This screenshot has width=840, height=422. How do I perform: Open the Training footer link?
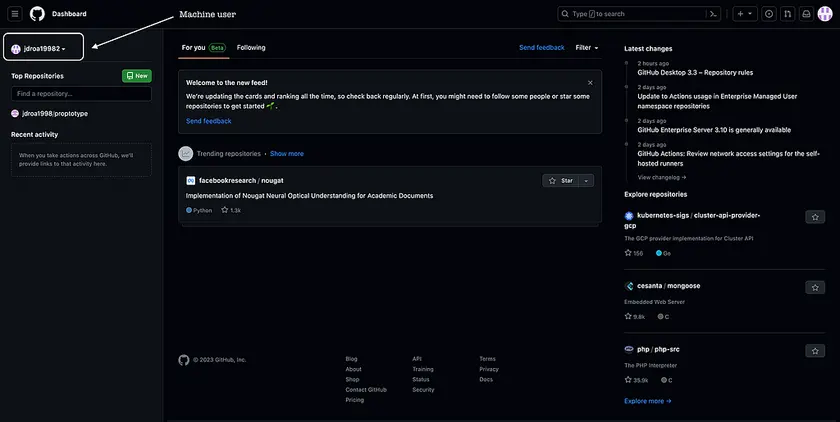(x=423, y=369)
